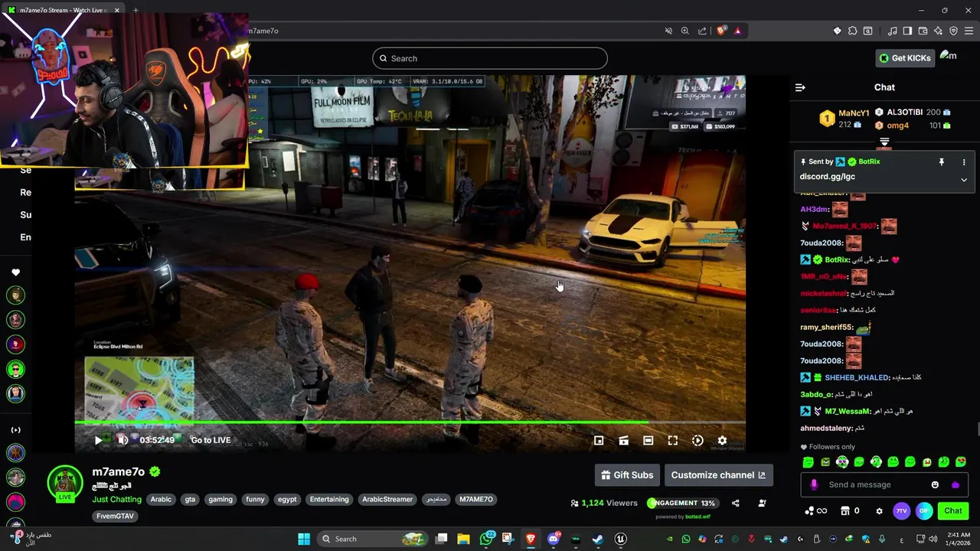The width and height of the screenshot is (980, 551).
Task: Open Brave hamburger main menu
Action: click(x=969, y=31)
